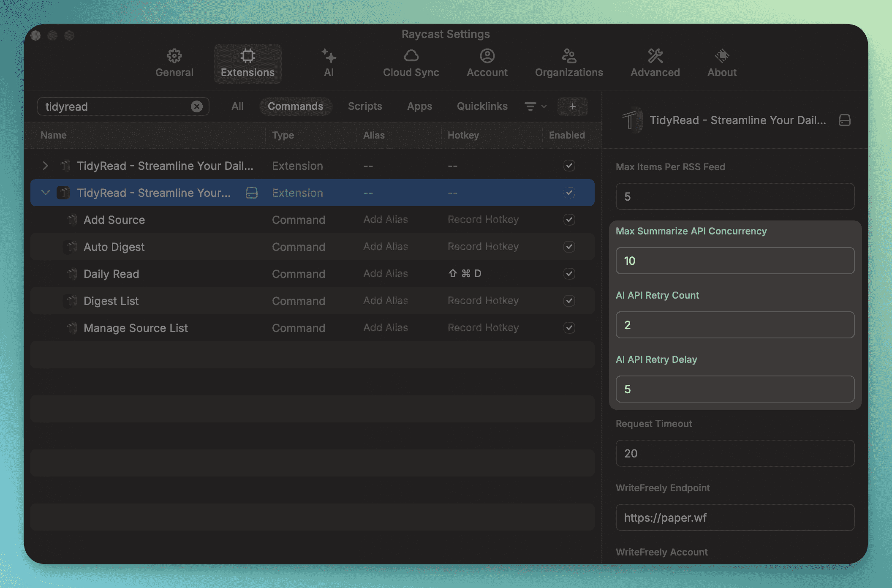Click the plus add button
892x588 pixels.
point(572,106)
